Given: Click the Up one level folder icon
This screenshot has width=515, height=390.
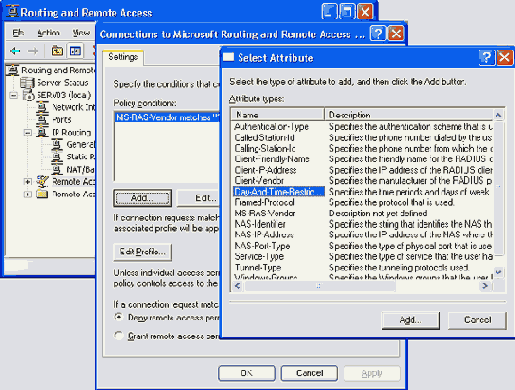Looking at the screenshot, I should 57,51.
